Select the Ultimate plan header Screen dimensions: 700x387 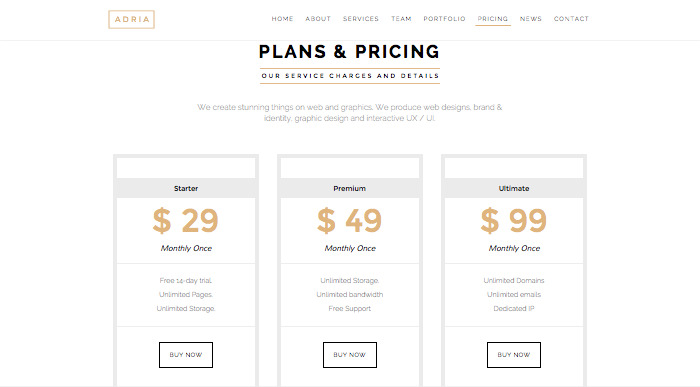(514, 188)
